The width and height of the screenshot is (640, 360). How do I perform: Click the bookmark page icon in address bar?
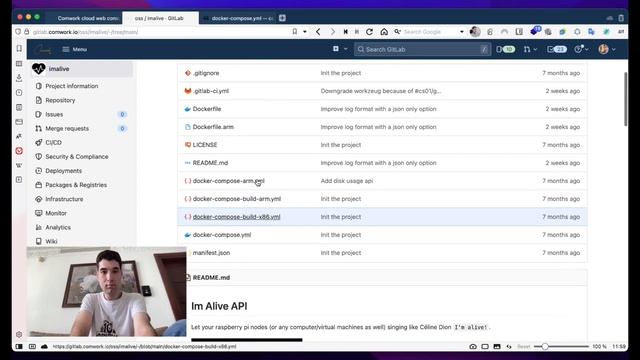[295, 32]
